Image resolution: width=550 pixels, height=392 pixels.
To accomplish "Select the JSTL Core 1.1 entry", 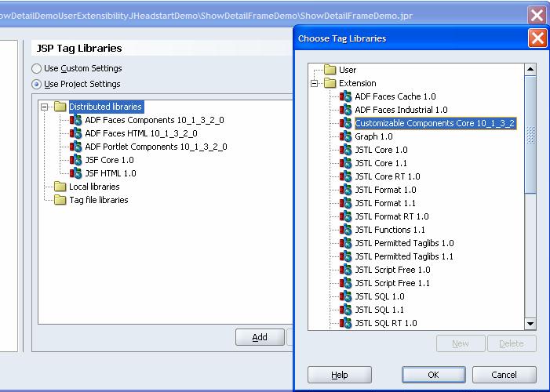I will point(381,163).
